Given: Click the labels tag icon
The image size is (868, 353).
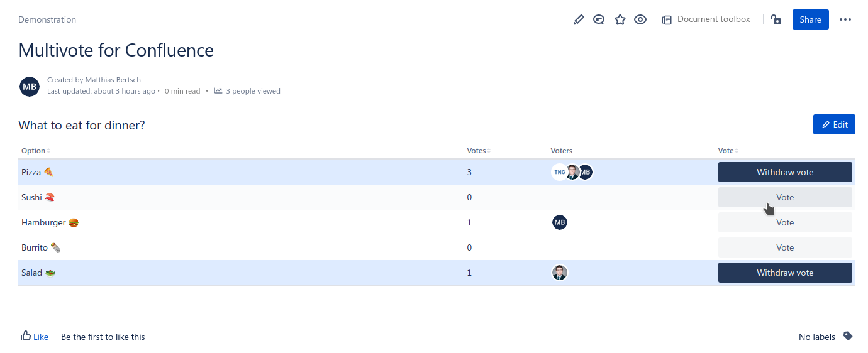Looking at the screenshot, I should pos(848,336).
